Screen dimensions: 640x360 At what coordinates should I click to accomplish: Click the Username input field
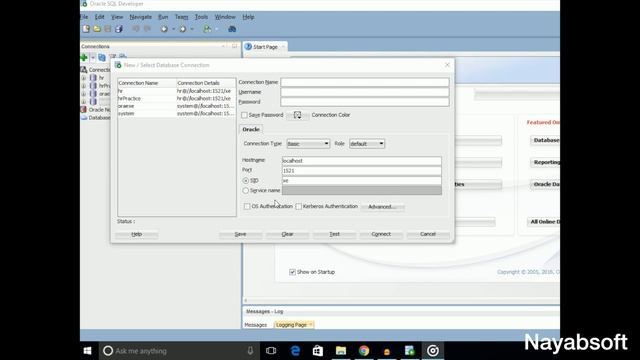coord(365,92)
